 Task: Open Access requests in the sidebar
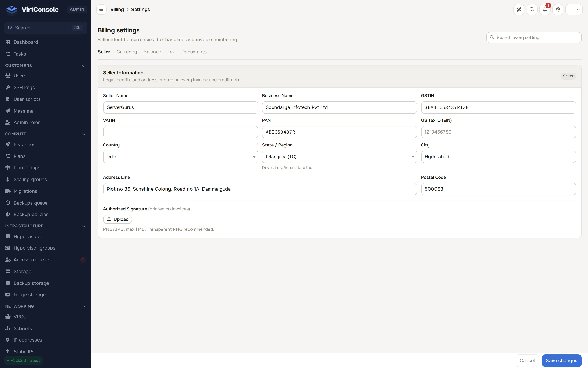(45, 260)
